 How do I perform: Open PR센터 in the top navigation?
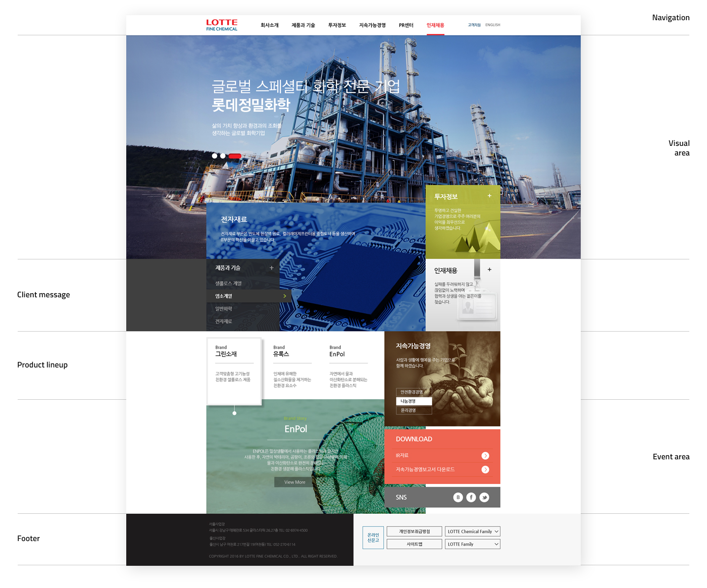(x=406, y=25)
